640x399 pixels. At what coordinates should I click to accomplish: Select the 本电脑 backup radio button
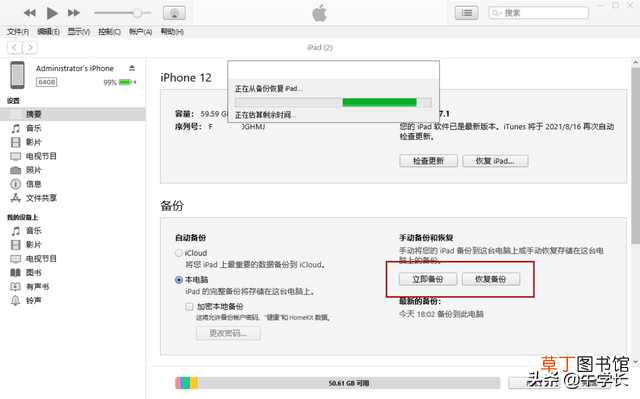179,280
